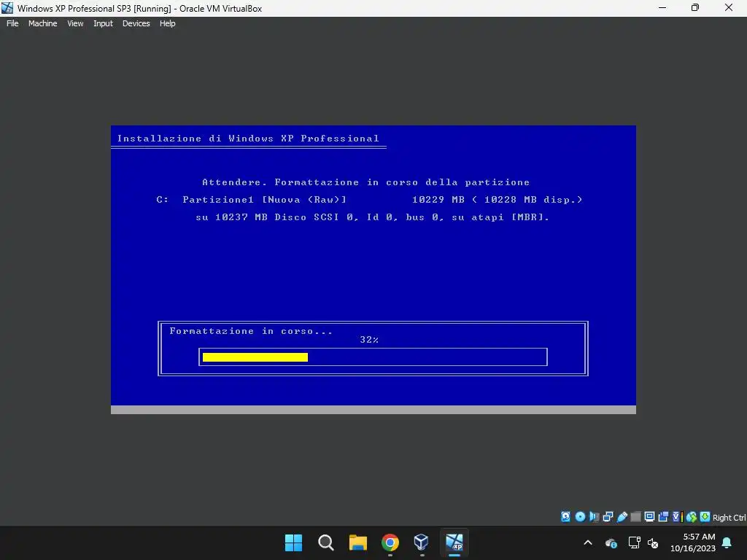The image size is (747, 560).
Task: Click the yellow formatting progress bar
Action: [x=255, y=357]
